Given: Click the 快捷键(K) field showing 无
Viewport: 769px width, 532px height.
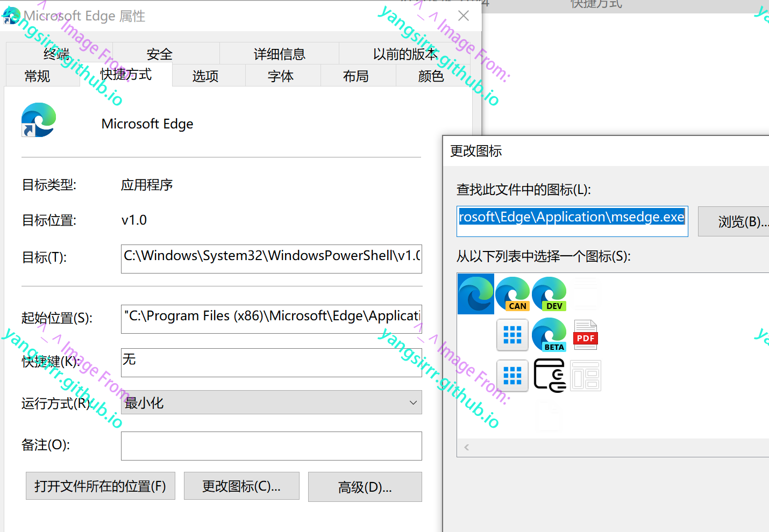Looking at the screenshot, I should 272,362.
